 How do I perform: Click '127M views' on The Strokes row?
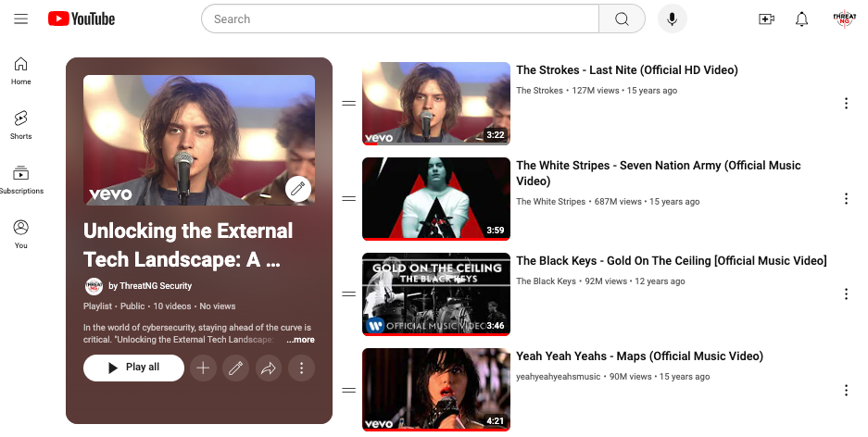[x=596, y=91]
